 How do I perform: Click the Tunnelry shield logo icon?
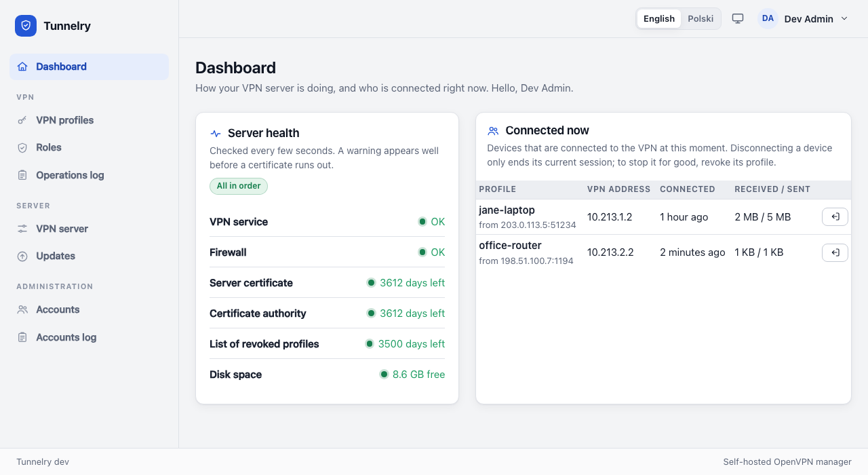point(26,26)
